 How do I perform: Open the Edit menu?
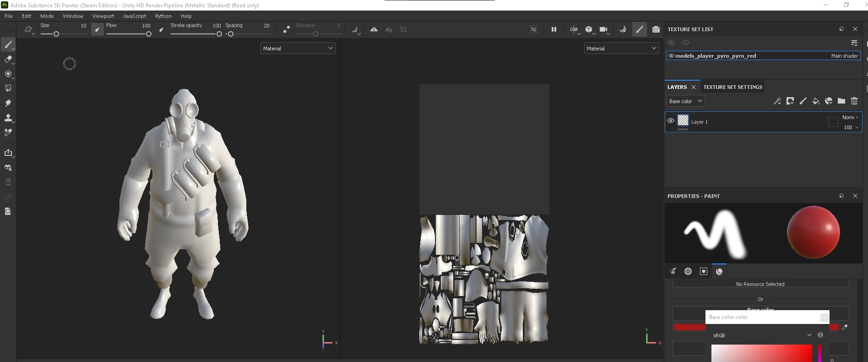tap(27, 16)
